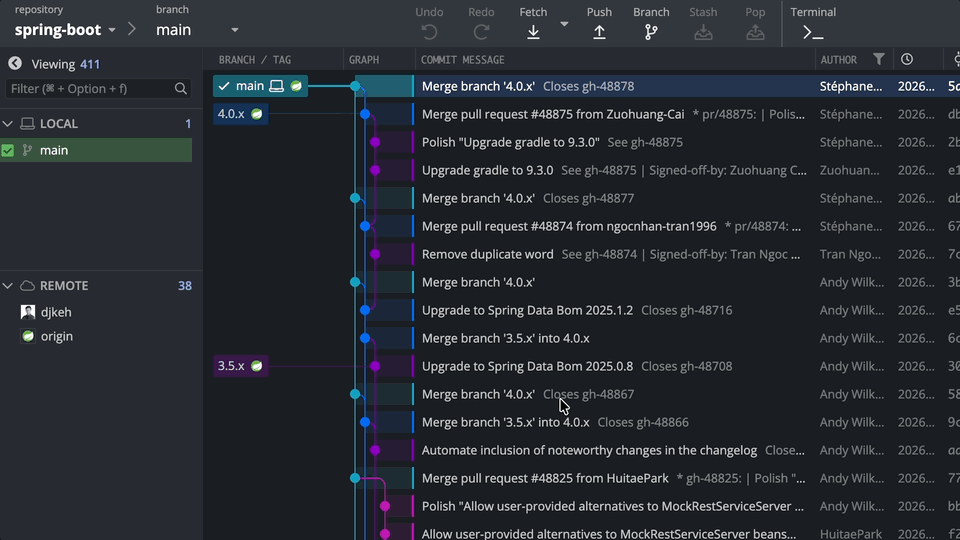Click the 3.5.x branch label
The image size is (960, 540).
coord(231,366)
